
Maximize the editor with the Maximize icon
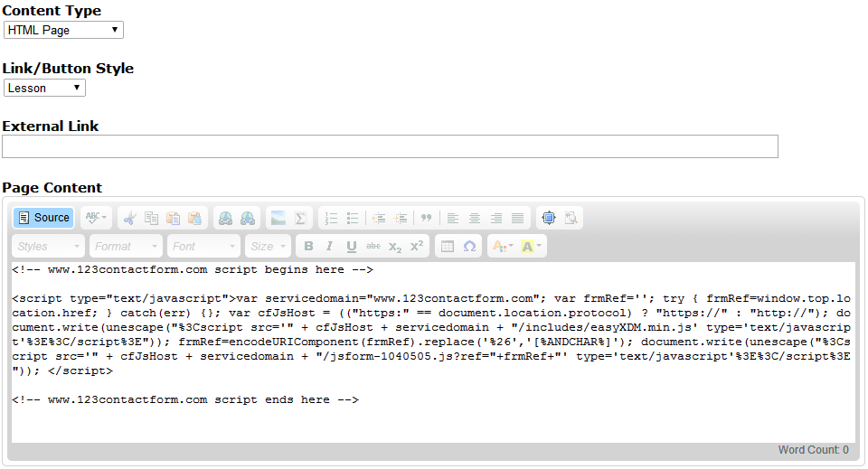549,218
